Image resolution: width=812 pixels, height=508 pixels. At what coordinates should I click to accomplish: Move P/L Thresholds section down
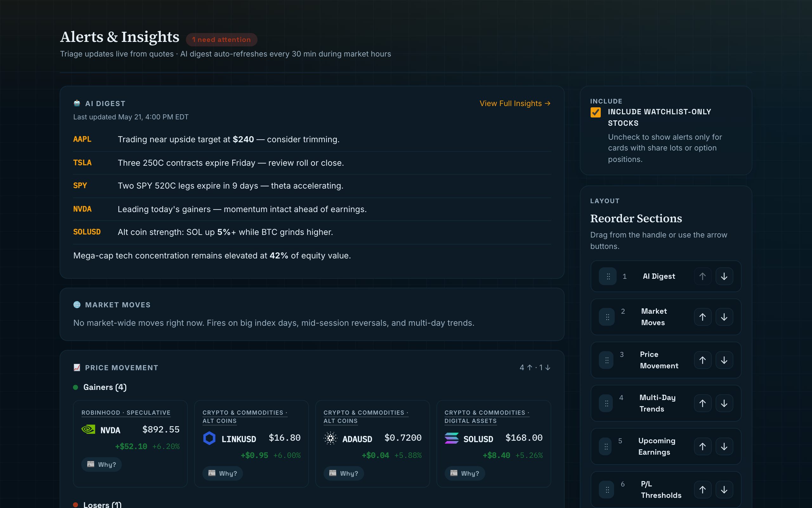724,490
